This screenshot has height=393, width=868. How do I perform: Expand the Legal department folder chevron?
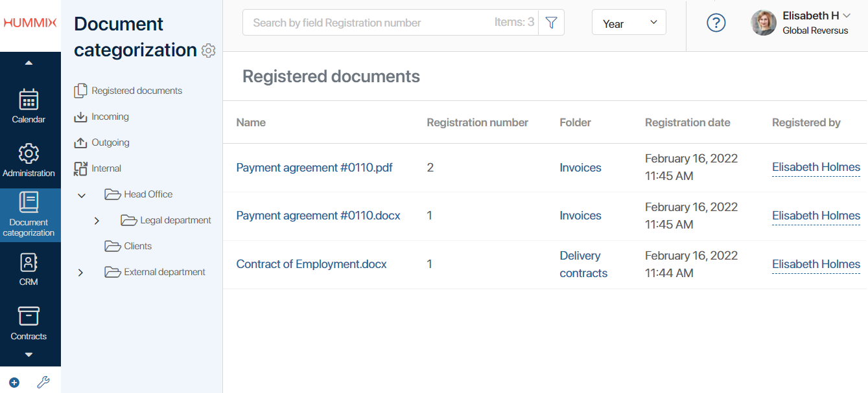tap(97, 221)
